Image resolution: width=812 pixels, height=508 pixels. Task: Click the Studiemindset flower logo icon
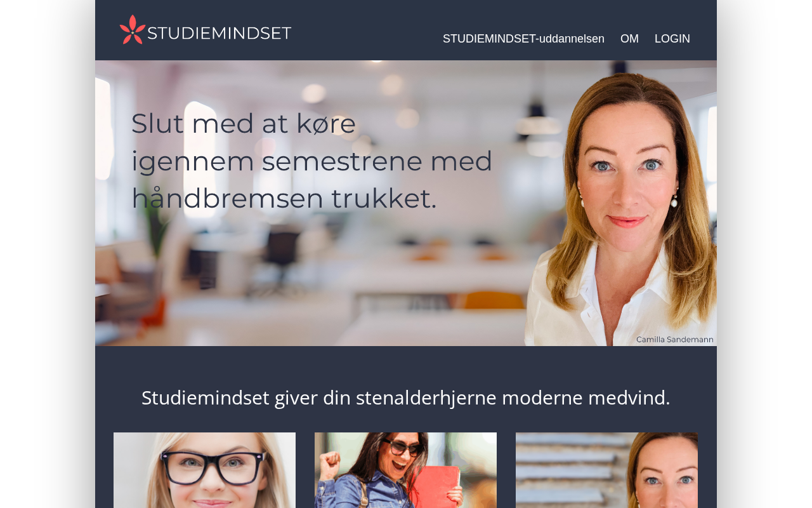(133, 30)
